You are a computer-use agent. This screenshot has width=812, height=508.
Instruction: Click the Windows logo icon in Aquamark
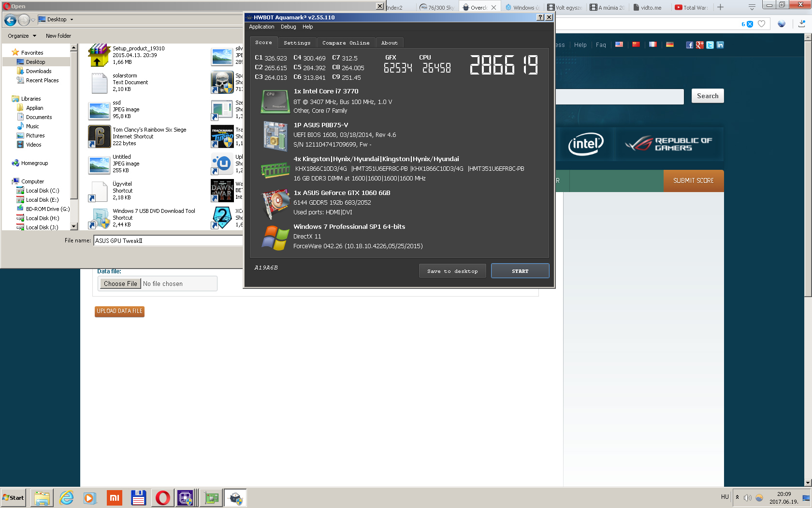click(275, 238)
